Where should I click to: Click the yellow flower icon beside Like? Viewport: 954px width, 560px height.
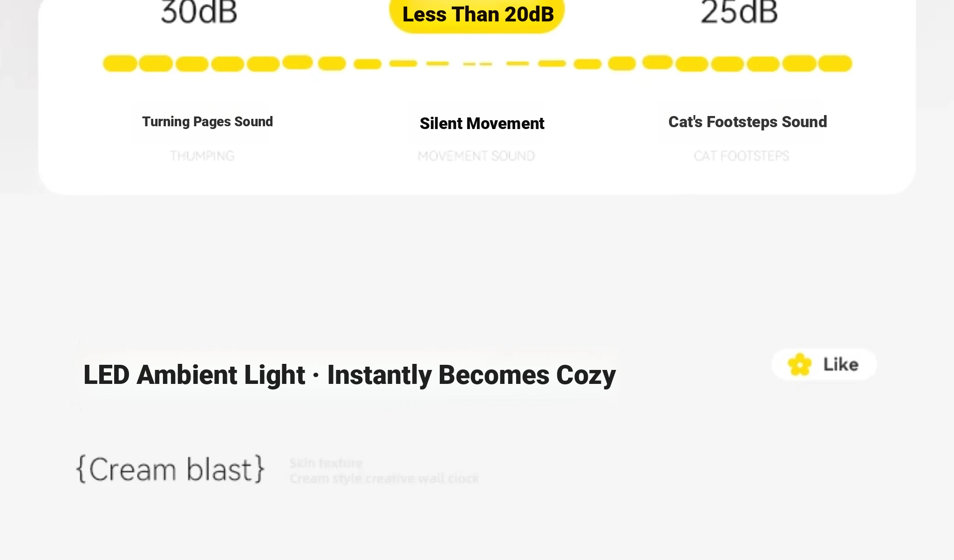[799, 364]
